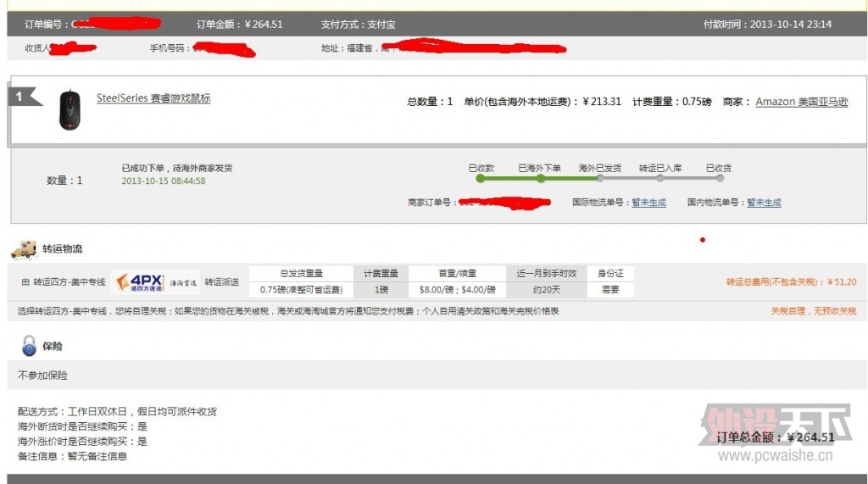868x484 pixels.
Task: Click the 海外断货时是否继续购买：是 line
Action: (82, 426)
